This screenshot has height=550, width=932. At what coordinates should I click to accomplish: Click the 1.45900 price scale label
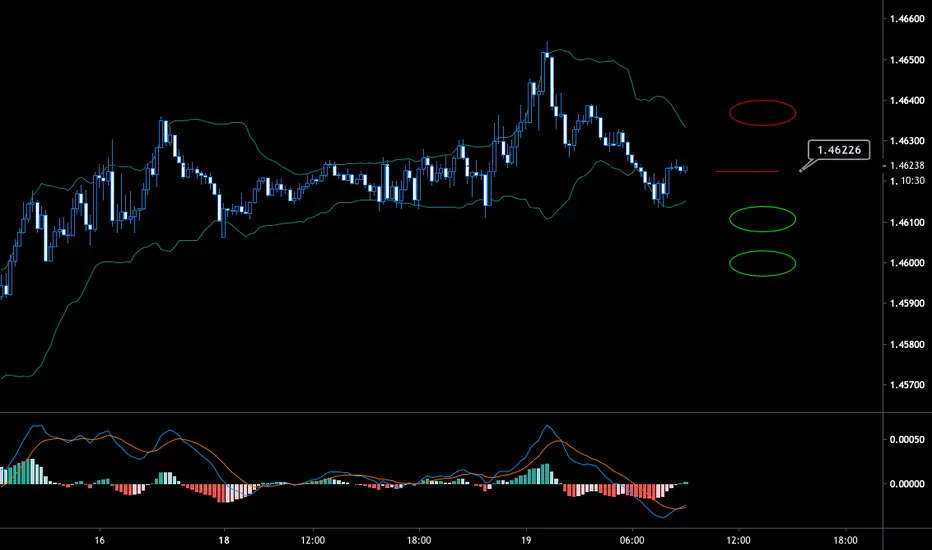[907, 303]
